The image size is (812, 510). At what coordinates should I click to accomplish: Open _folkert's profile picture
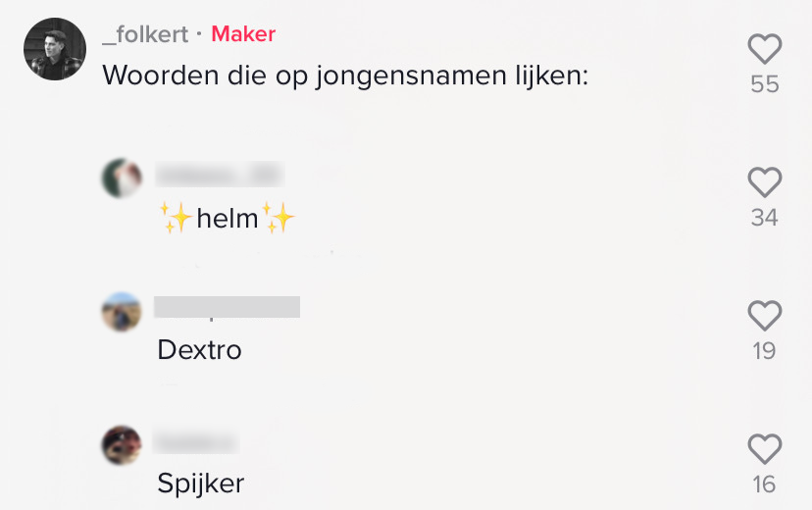point(55,49)
